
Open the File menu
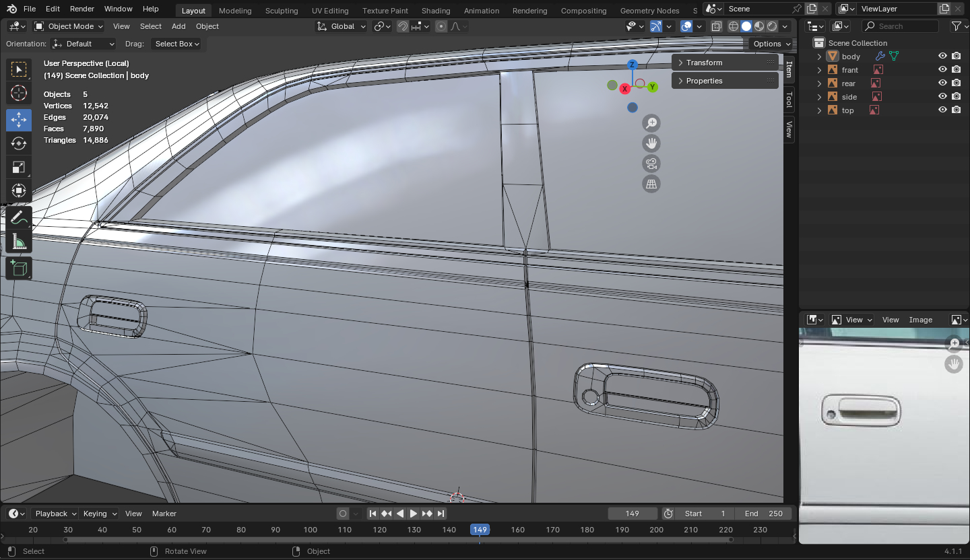(30, 9)
